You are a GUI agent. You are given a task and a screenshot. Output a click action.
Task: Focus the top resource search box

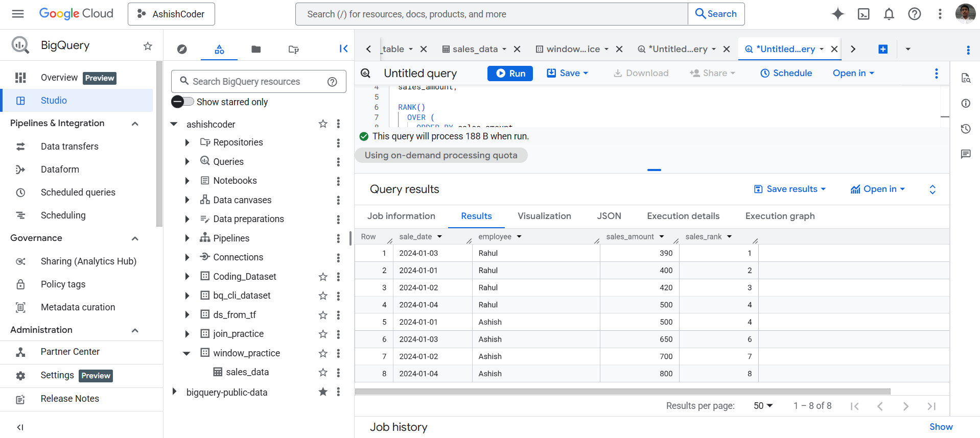[x=492, y=14]
